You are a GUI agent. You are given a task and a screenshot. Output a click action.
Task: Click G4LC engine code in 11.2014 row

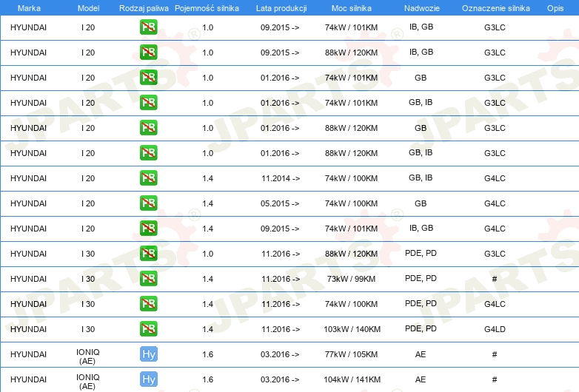(x=495, y=178)
